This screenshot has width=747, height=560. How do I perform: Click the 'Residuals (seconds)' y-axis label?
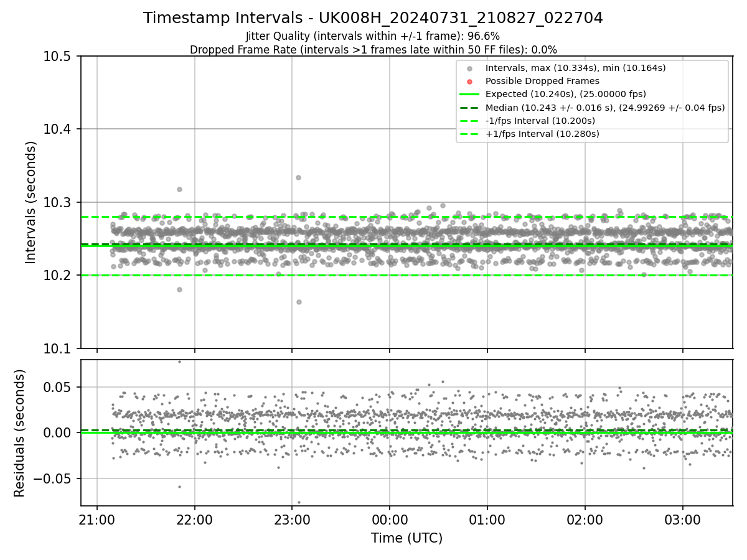pos(20,433)
